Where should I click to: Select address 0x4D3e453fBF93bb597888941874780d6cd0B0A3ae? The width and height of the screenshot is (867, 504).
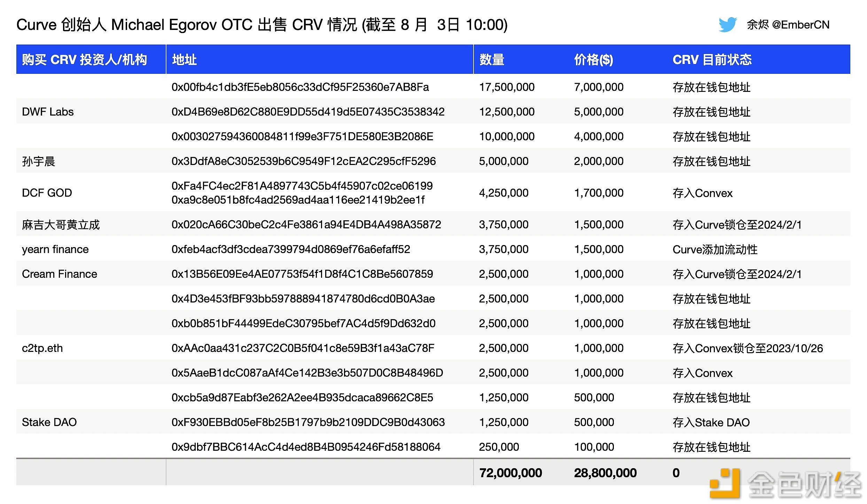click(303, 299)
